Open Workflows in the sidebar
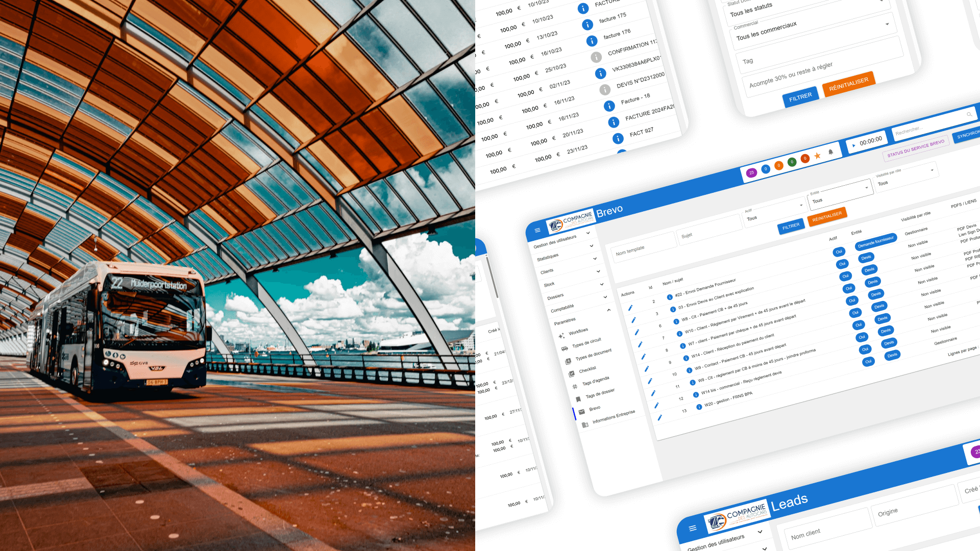980x551 pixels. [x=578, y=332]
